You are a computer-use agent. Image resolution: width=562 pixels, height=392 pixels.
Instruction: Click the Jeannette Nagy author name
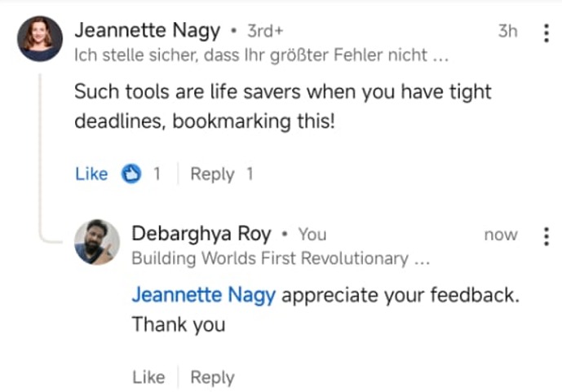pos(147,31)
